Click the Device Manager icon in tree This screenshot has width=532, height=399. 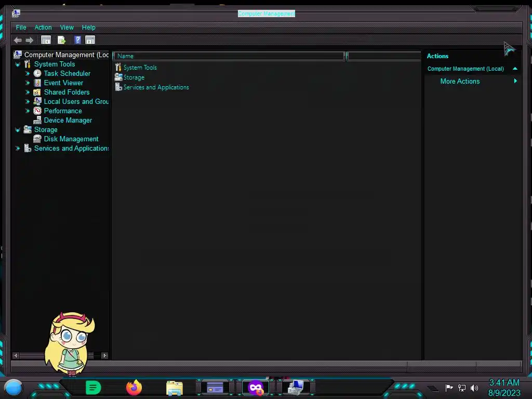pos(37,120)
